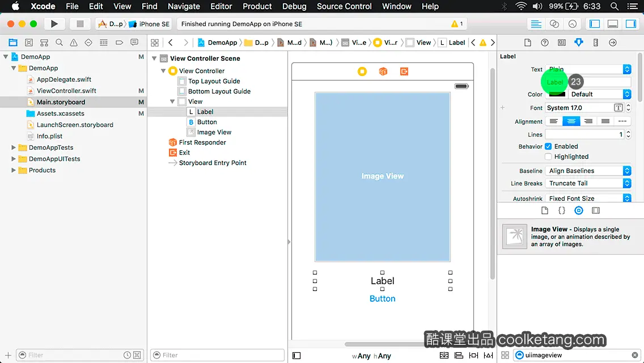644x363 pixels.
Task: Open the Find navigator
Action: [x=59, y=43]
